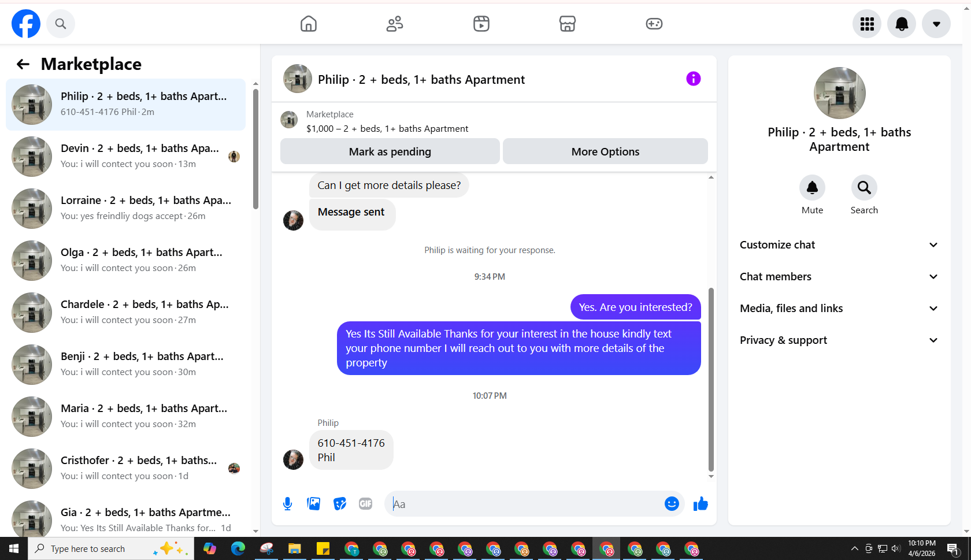Expand Media, files and links section

(x=839, y=309)
